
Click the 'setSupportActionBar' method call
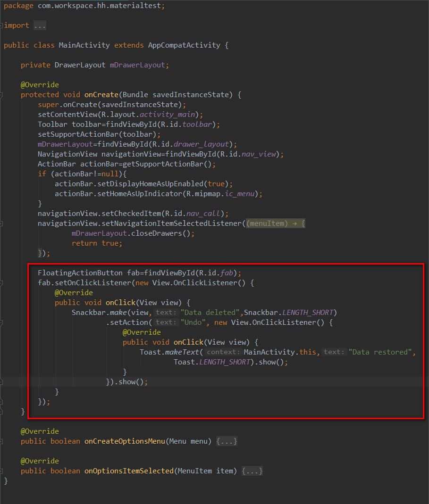pyautogui.click(x=78, y=134)
